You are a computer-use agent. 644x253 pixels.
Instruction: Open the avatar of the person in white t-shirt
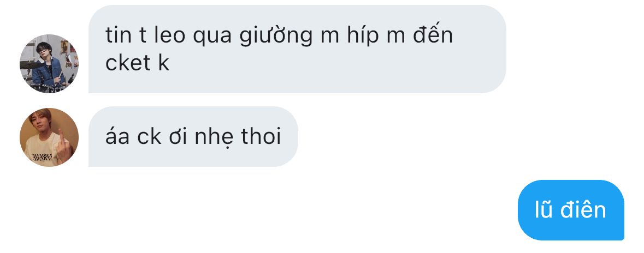(49, 137)
